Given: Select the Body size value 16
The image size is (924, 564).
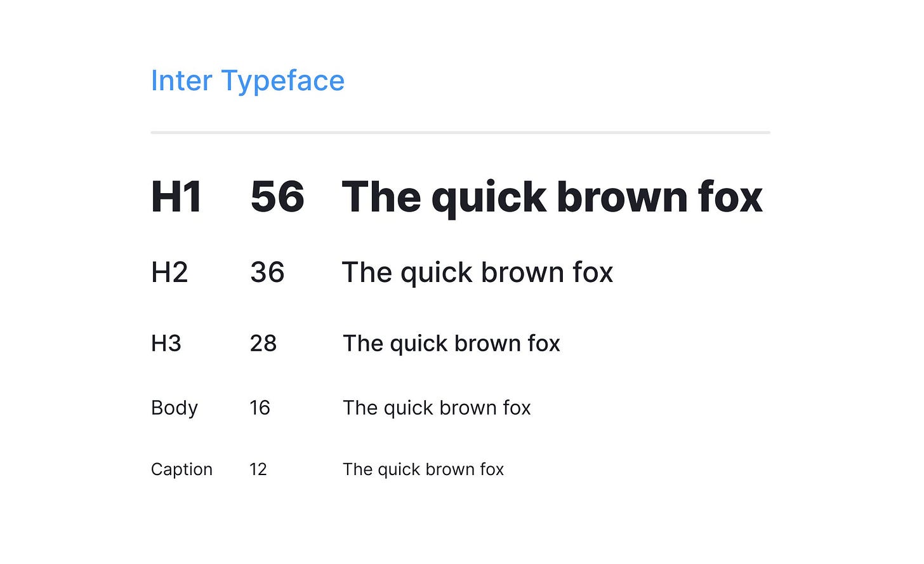Looking at the screenshot, I should pyautogui.click(x=260, y=408).
